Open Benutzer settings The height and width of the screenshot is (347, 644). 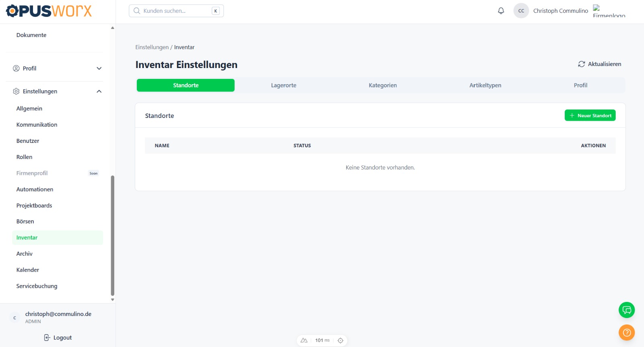tap(58, 141)
